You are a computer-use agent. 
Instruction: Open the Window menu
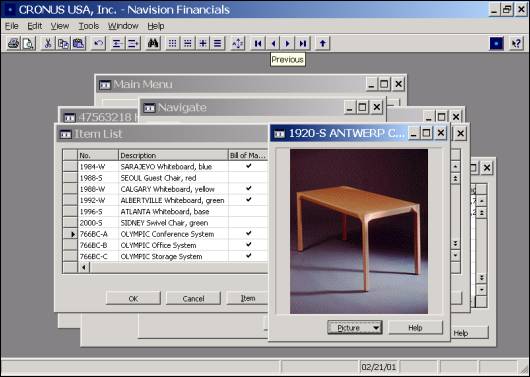(123, 26)
